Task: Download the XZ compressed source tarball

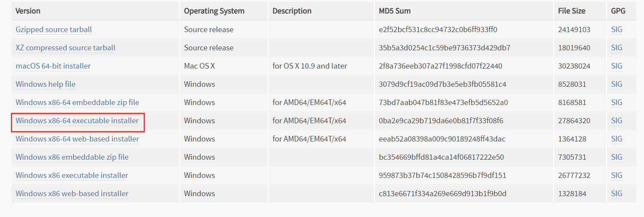Action: (66, 48)
